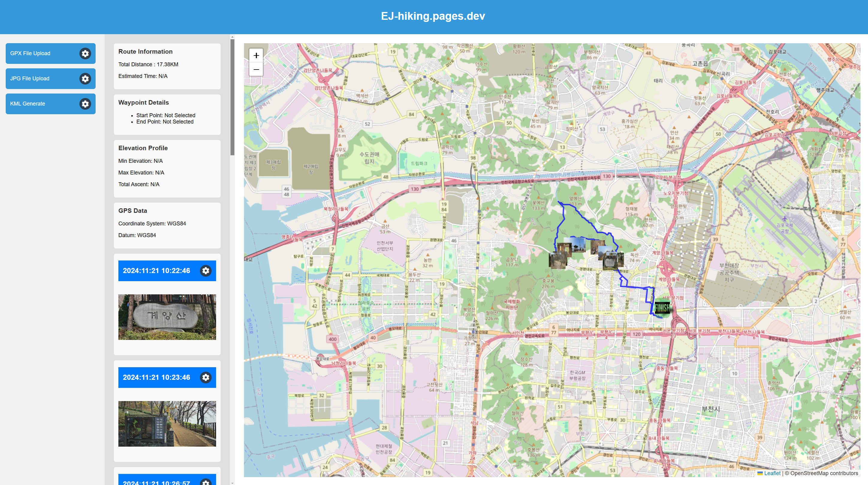Zoom in on the map

[256, 55]
